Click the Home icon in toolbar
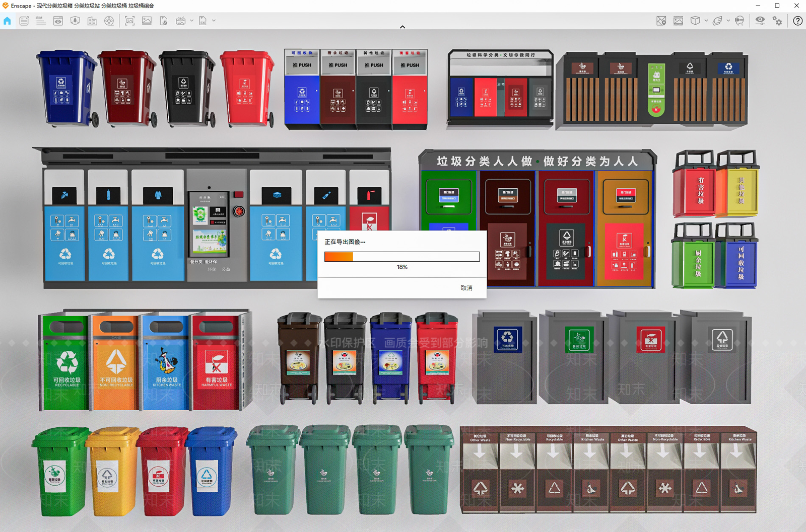 point(7,21)
